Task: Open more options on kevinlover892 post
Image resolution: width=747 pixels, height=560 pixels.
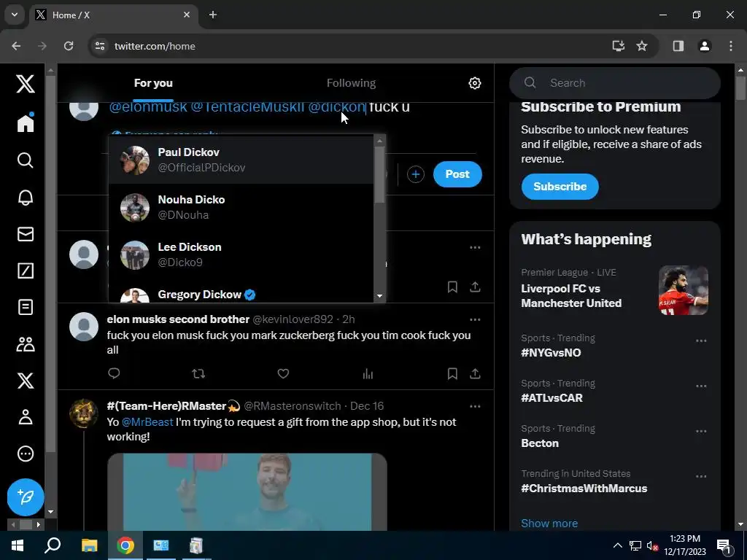Action: pyautogui.click(x=475, y=319)
